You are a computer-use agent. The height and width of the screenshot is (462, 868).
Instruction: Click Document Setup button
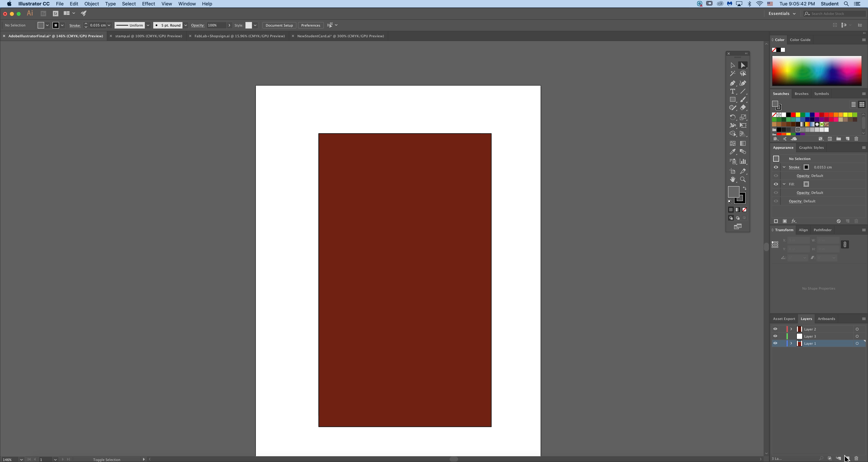point(279,25)
